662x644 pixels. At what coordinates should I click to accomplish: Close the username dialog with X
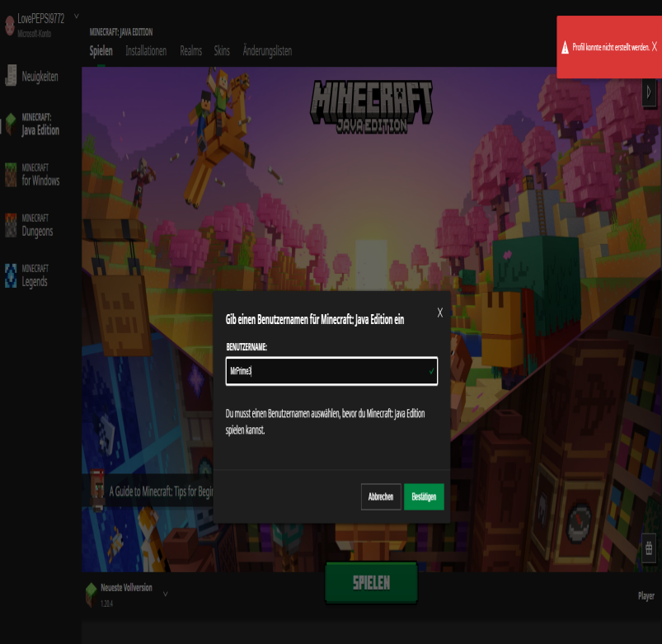(440, 313)
